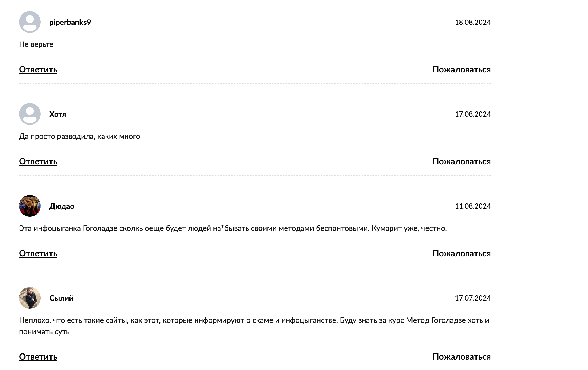Click the 18.08.2024 comment date
Viewport: 588px width, 370px height.
point(473,22)
